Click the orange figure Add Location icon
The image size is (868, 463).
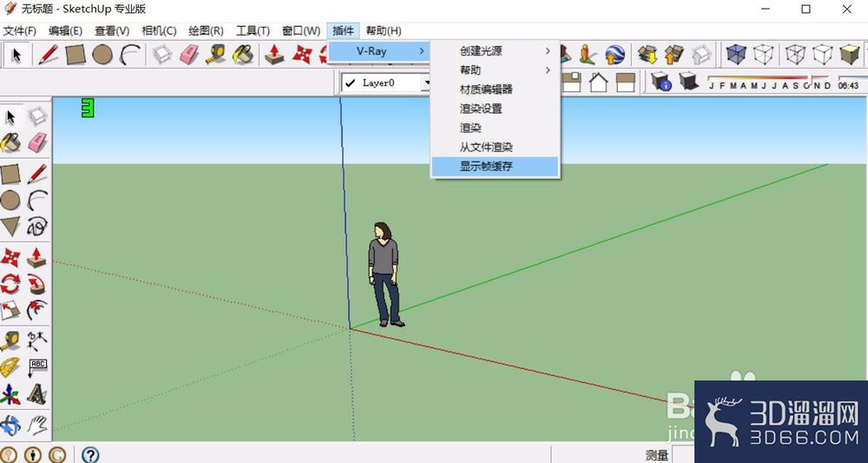[x=588, y=54]
